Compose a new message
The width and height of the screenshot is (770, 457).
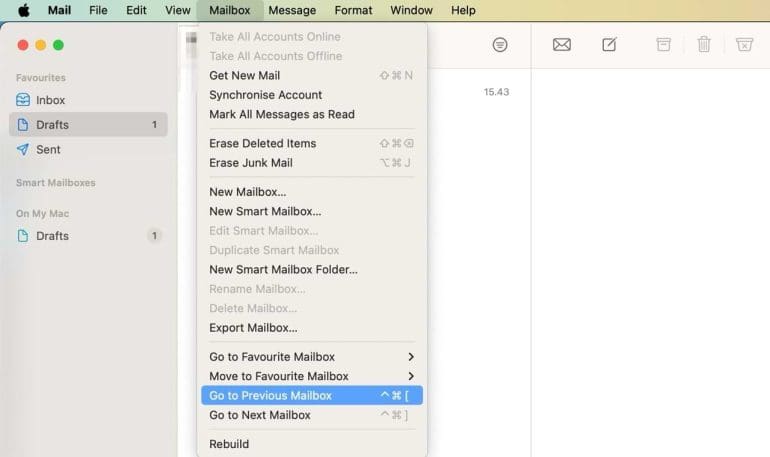tap(609, 45)
